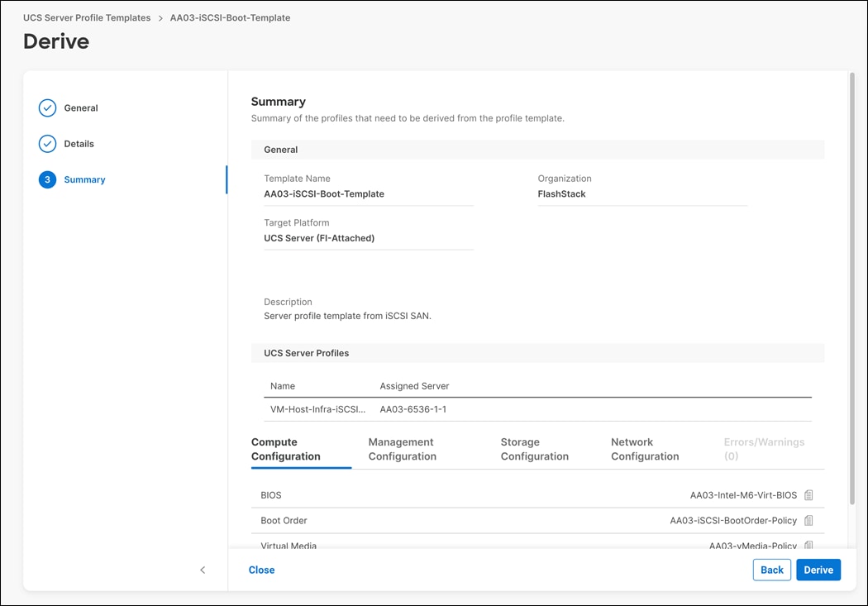The width and height of the screenshot is (868, 606).
Task: View details of AA03-Intel-M6-Virt-BIOS policy icon
Action: point(808,494)
